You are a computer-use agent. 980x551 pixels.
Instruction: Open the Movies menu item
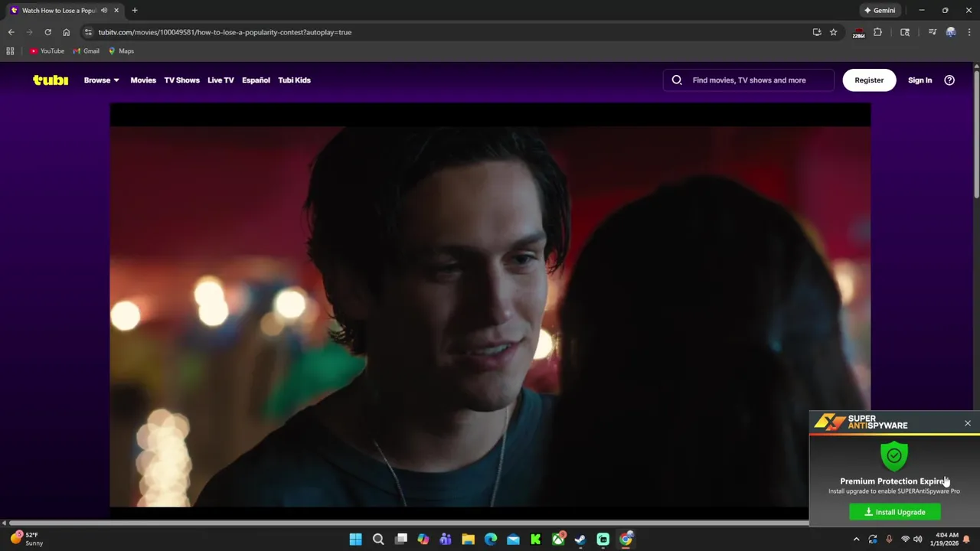pyautogui.click(x=143, y=80)
